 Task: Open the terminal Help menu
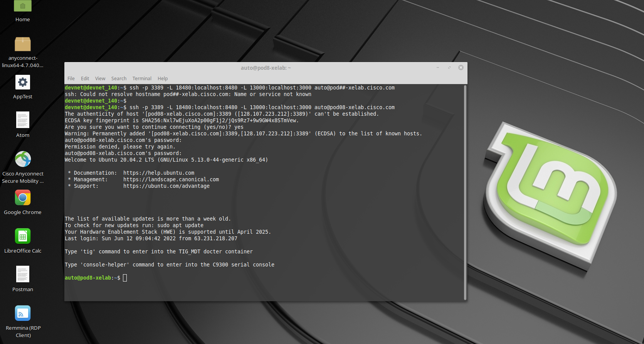[163, 78]
